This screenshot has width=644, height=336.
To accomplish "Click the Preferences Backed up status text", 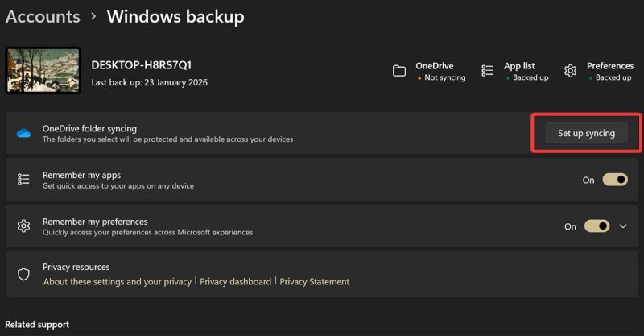I will pyautogui.click(x=613, y=78).
